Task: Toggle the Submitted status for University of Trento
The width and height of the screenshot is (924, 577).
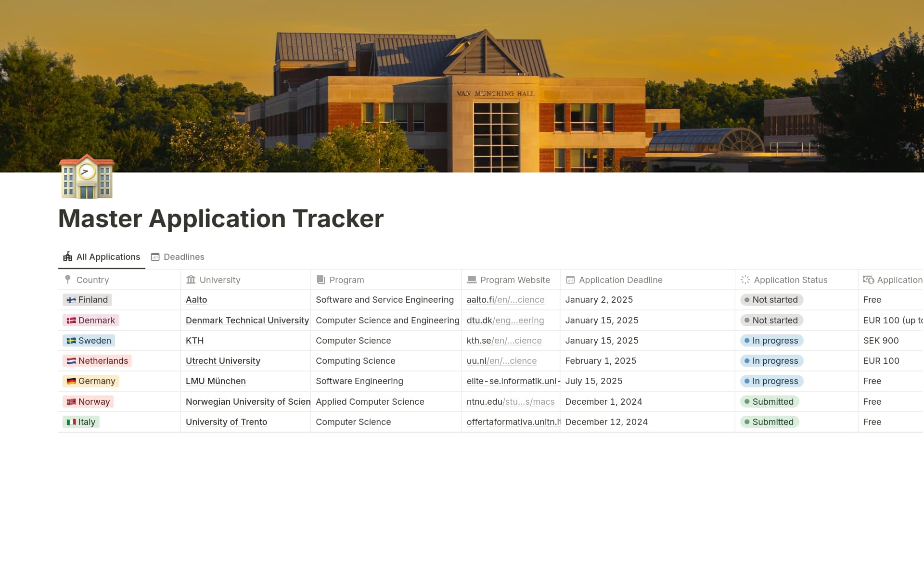Action: pos(770,422)
